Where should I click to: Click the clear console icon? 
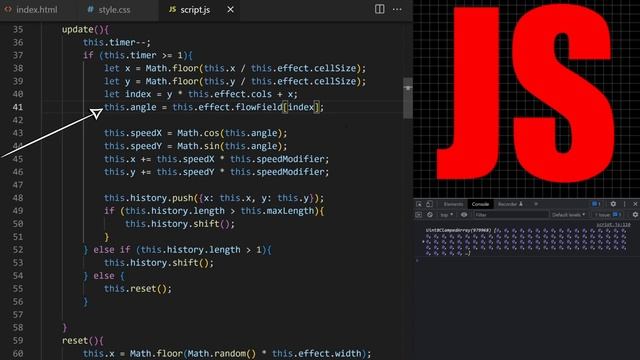(x=430, y=214)
